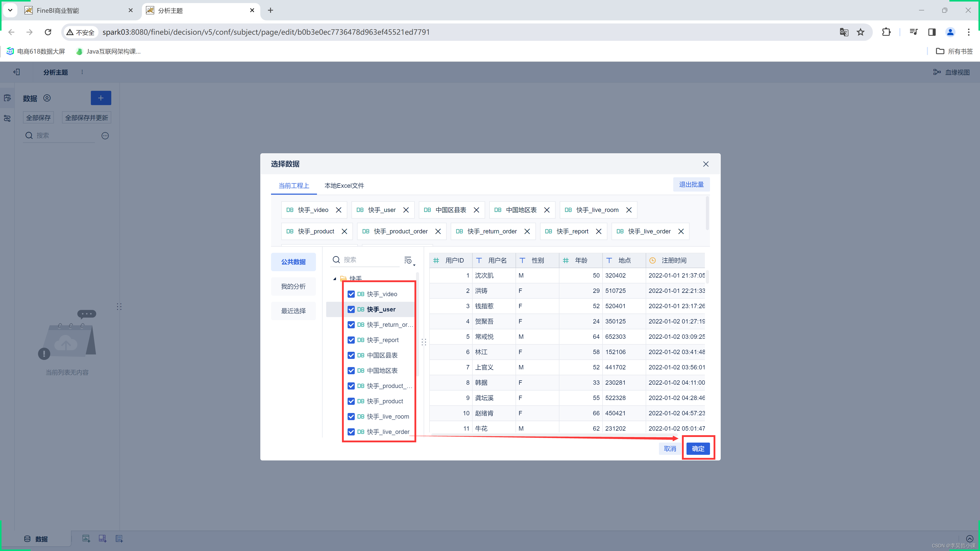Add a dashboard via bottom bar icon
The width and height of the screenshot is (980, 551).
103,539
